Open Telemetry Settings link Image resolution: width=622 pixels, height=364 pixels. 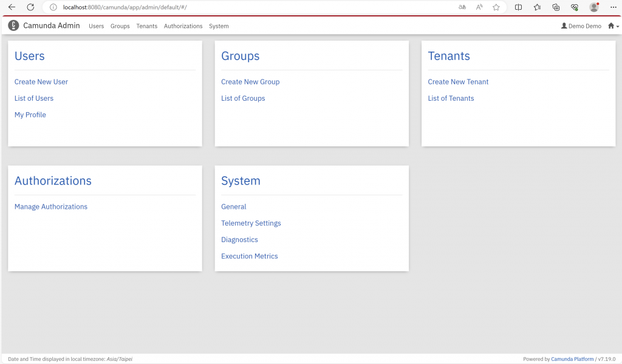pos(251,223)
